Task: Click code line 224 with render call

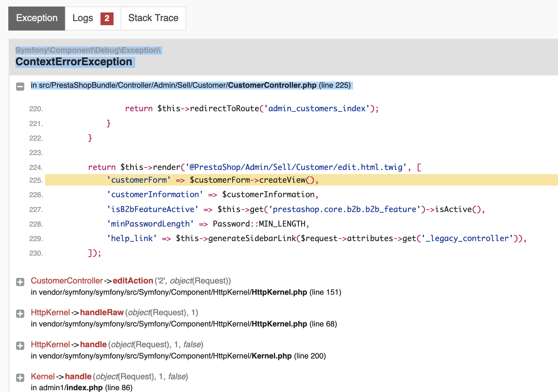Action: (x=254, y=167)
